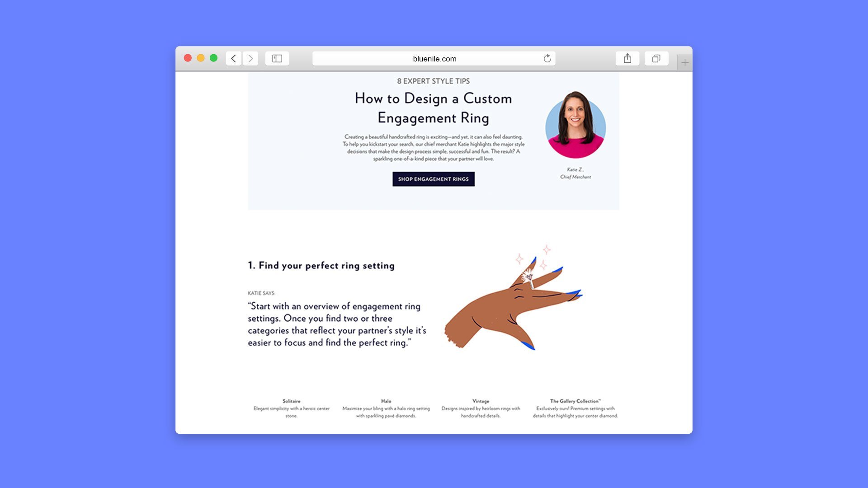Open the Share menu icon

coord(627,58)
